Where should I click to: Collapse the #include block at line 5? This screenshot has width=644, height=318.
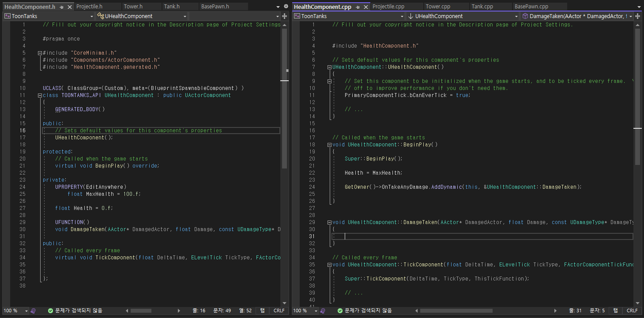(x=40, y=53)
